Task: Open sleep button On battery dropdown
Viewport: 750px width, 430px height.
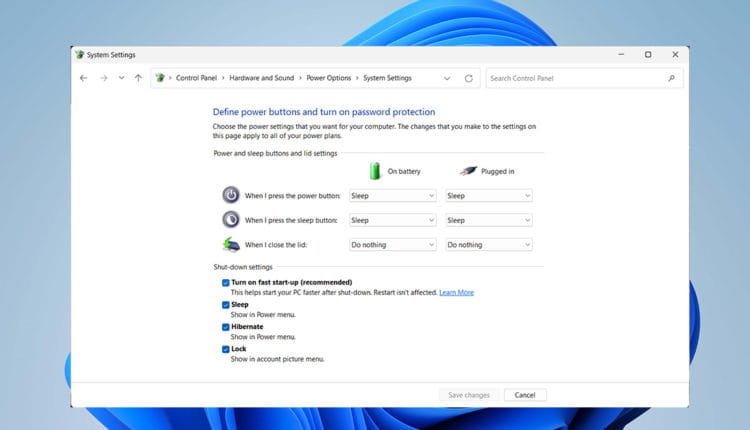Action: tap(393, 220)
